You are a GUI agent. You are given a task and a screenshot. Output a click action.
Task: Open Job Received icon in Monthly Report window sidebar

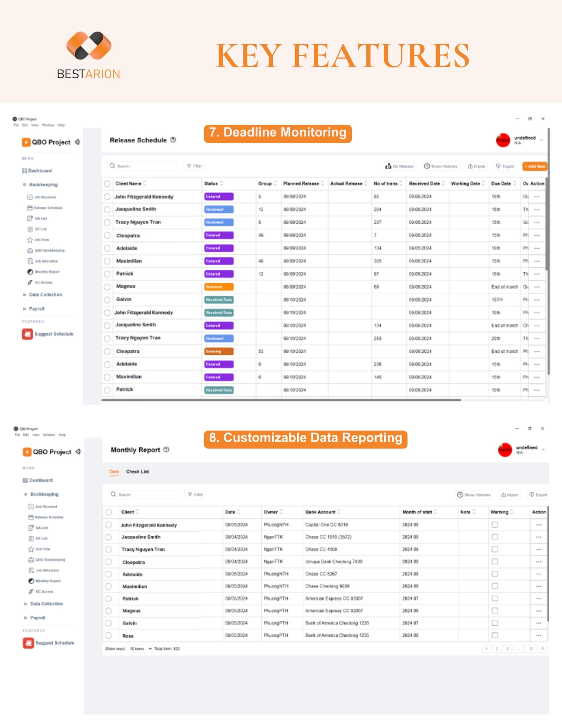point(31,506)
